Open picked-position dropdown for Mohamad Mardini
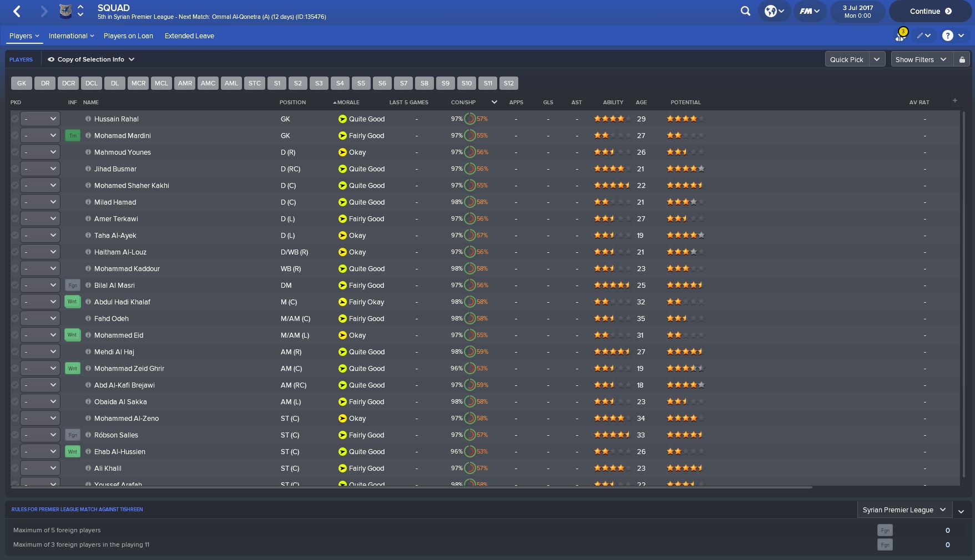Viewport: 975px width, 560px height. click(40, 135)
